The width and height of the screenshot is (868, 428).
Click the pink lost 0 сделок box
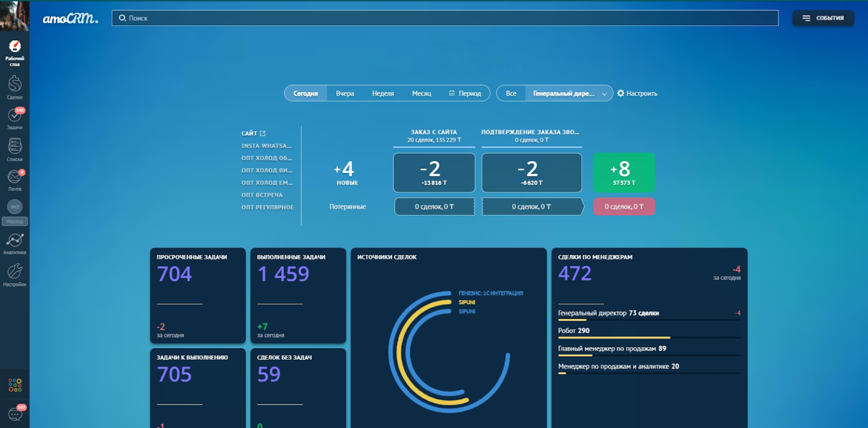tap(624, 206)
